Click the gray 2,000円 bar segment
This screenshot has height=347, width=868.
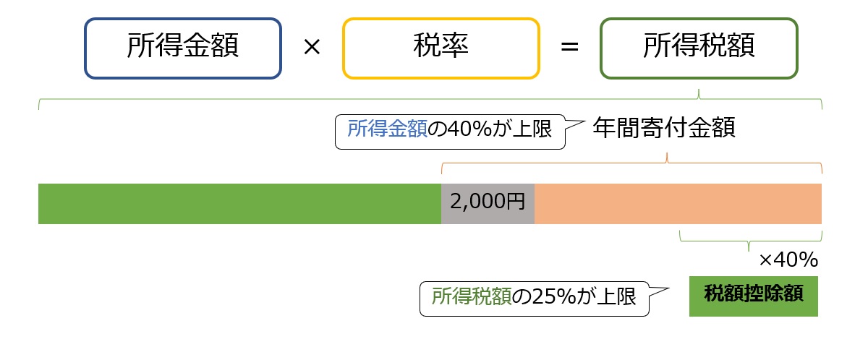click(488, 204)
